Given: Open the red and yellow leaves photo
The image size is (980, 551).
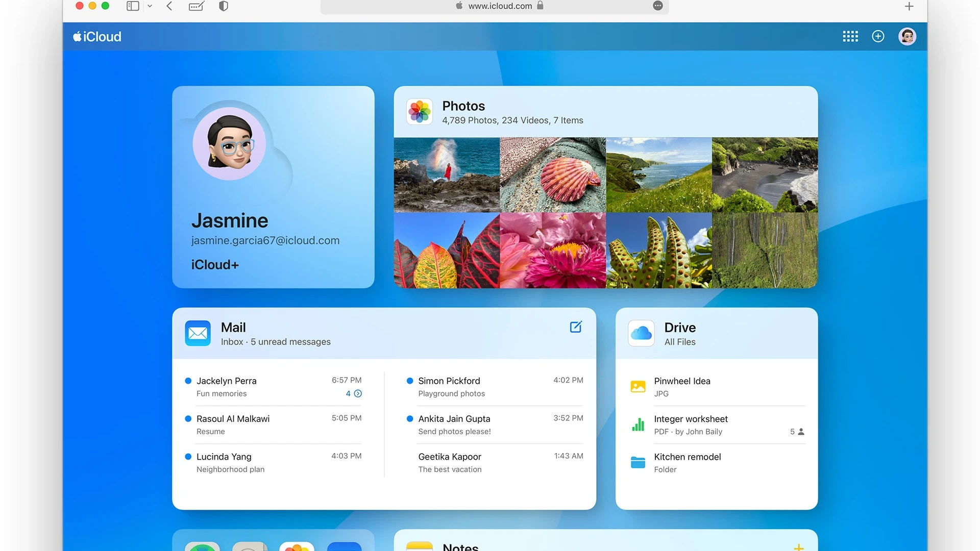Looking at the screenshot, I should click(447, 251).
